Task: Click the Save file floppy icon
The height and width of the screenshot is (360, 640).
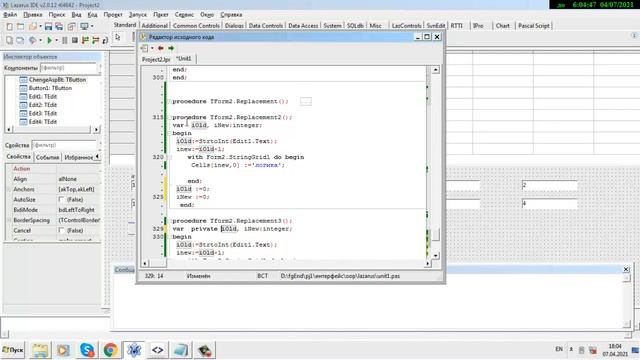Action: pos(49,27)
